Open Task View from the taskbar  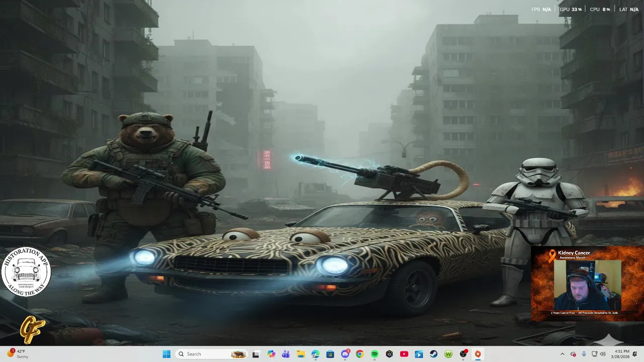[x=256, y=354]
